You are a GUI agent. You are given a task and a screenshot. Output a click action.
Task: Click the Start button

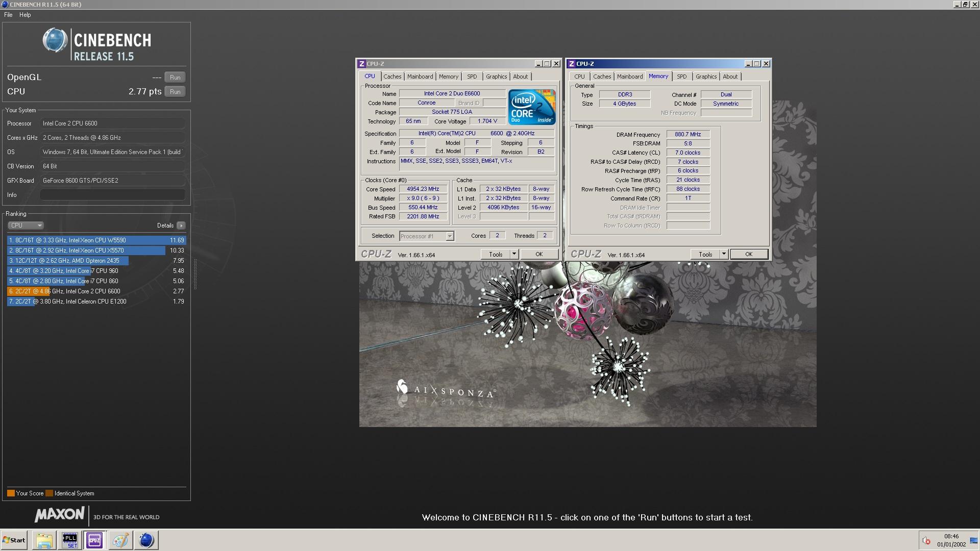(14, 540)
